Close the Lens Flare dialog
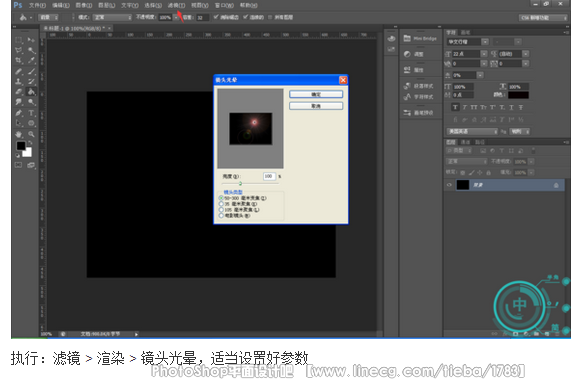575x388 pixels. [x=343, y=80]
